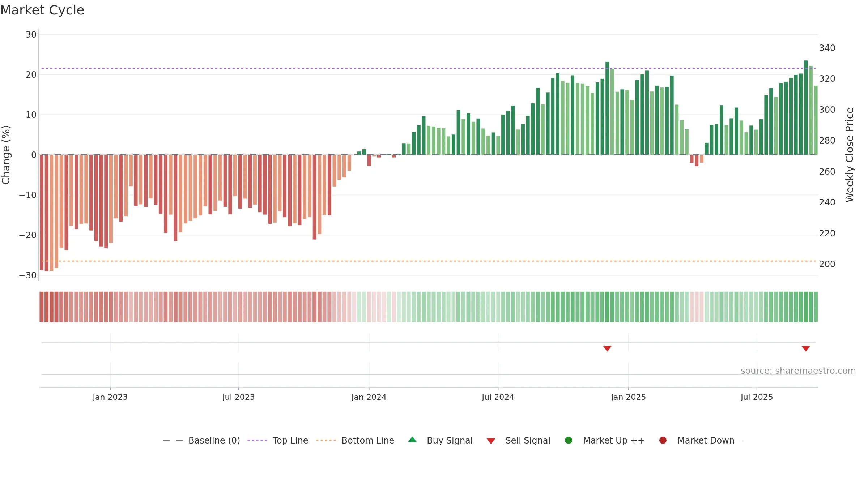The image size is (868, 488).
Task: Click the Top Line purple dotted legend marker
Action: coord(257,440)
